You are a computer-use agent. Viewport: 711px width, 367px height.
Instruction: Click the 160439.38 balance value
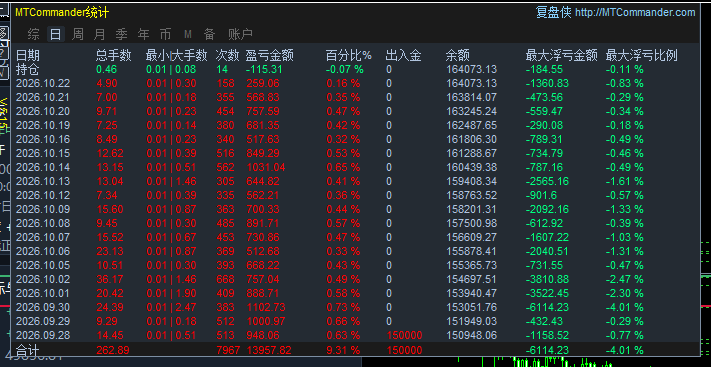[472, 167]
